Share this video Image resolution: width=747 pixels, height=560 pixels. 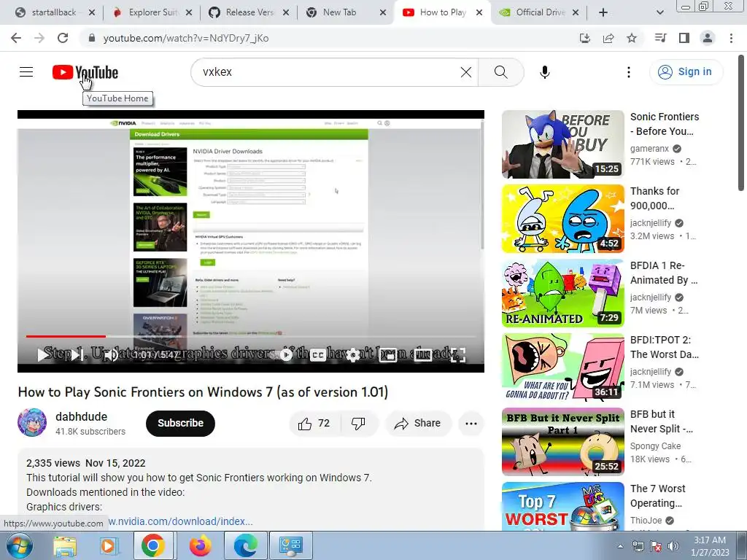tap(418, 424)
